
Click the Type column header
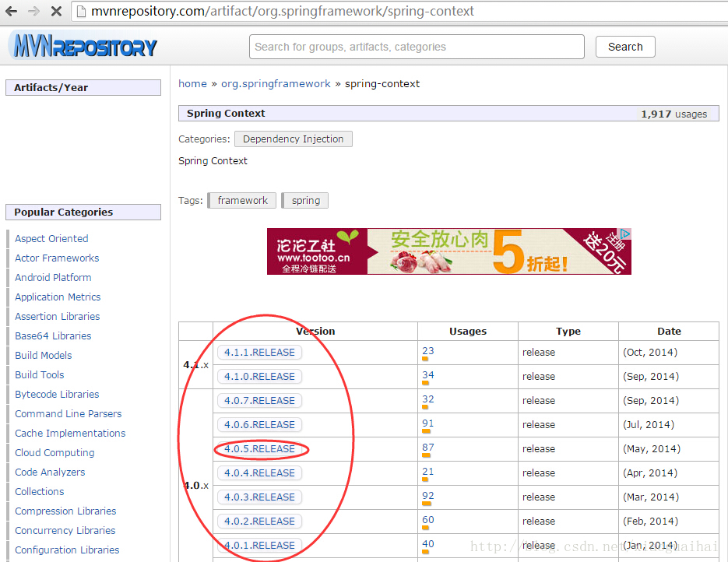tap(568, 332)
